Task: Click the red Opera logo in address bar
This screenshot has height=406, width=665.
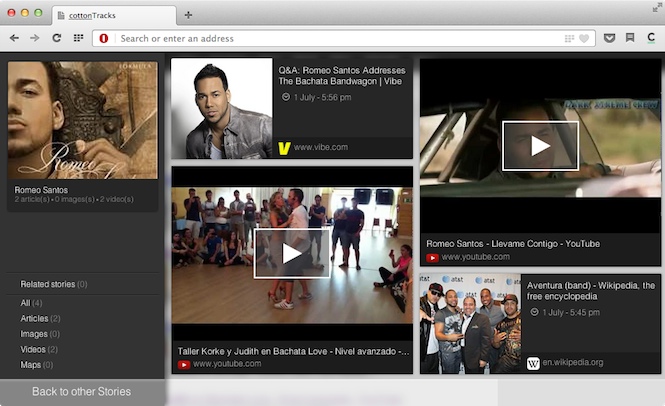Action: pyautogui.click(x=103, y=39)
